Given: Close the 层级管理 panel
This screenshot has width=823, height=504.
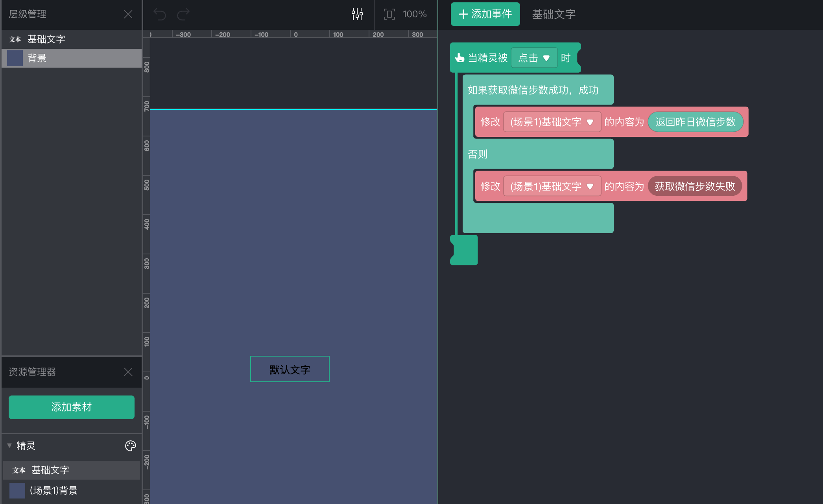Looking at the screenshot, I should (128, 15).
